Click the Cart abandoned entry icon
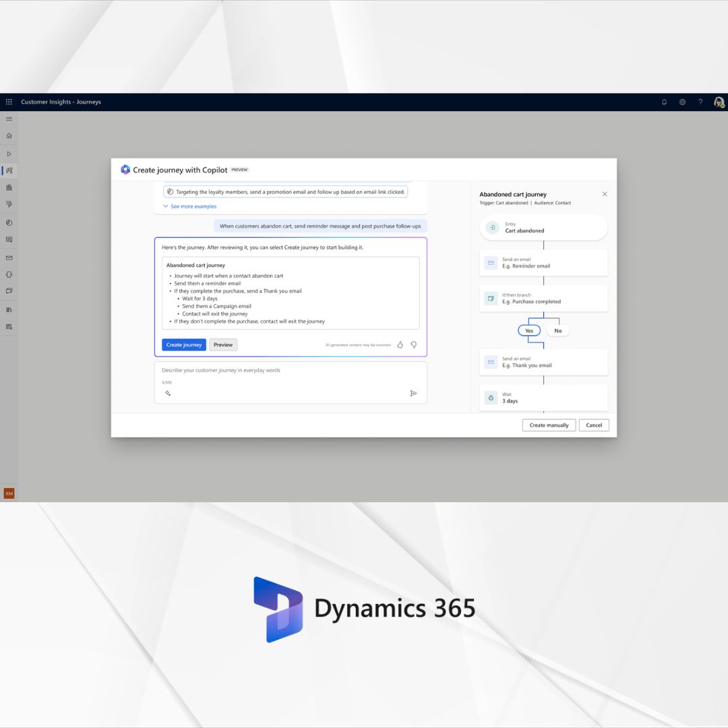Screen dimensions: 728x728 492,228
